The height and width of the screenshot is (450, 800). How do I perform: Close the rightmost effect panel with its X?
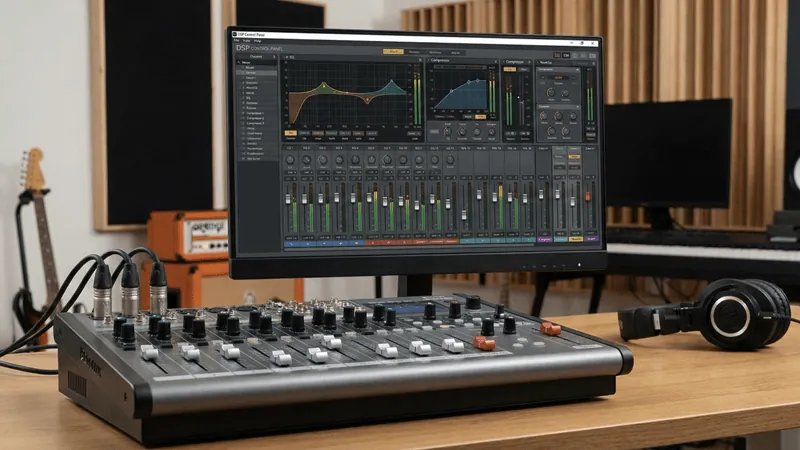pos(594,63)
